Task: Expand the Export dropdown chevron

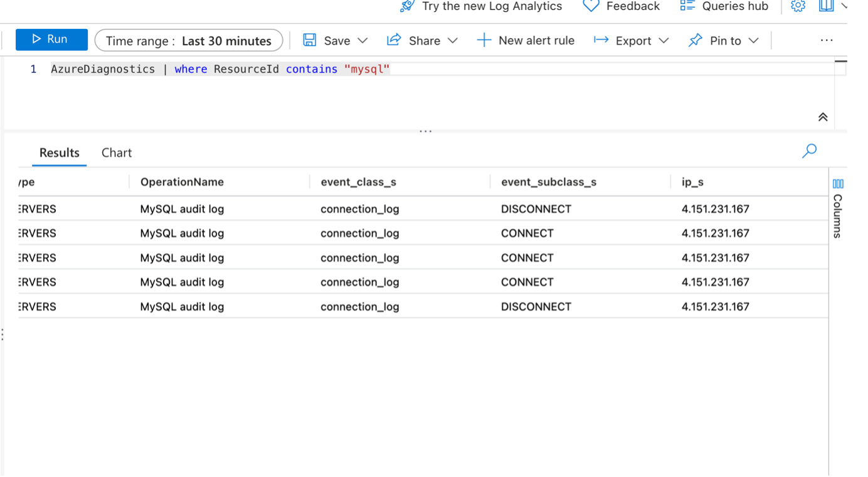Action: pos(664,41)
